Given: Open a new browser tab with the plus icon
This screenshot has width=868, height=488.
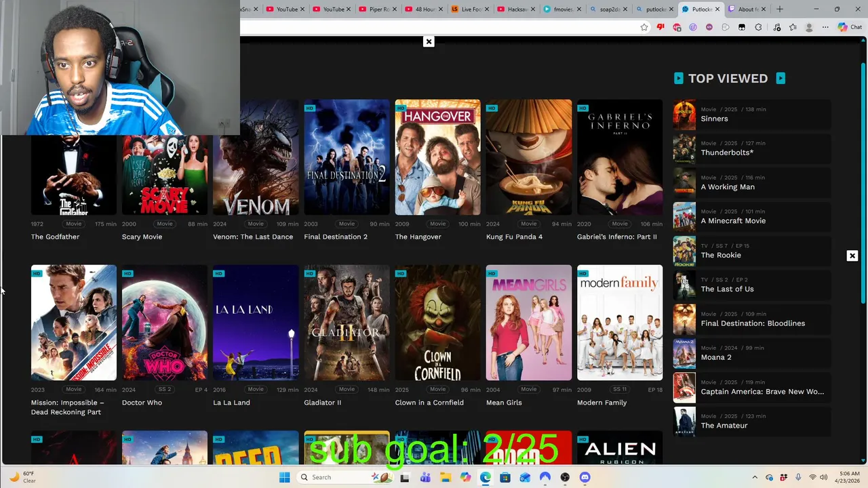Looking at the screenshot, I should (x=780, y=9).
